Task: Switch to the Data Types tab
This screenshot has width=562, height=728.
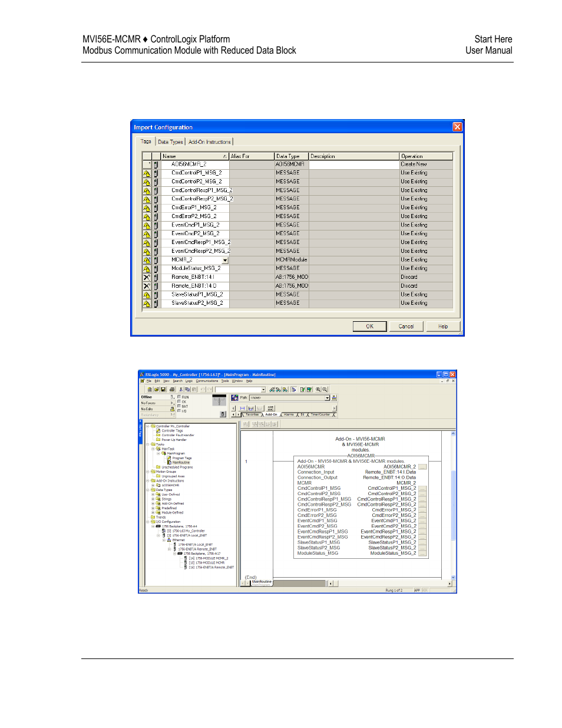Action: tap(170, 142)
